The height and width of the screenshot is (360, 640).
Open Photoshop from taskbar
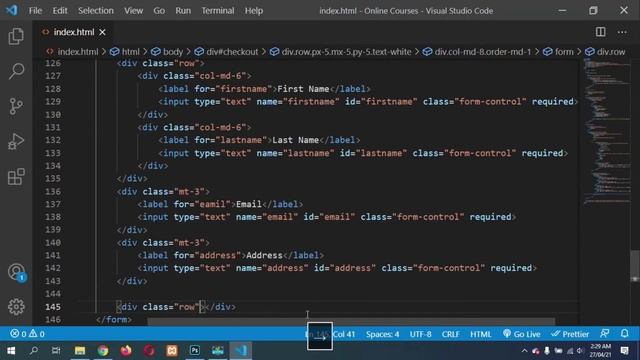195,351
